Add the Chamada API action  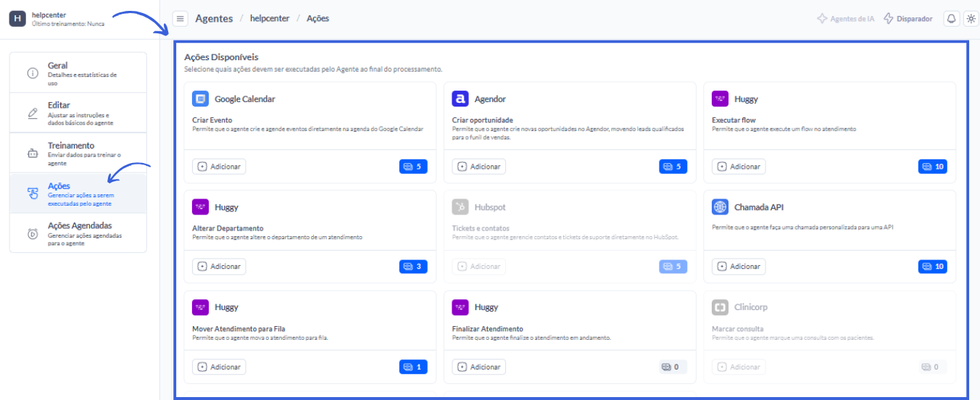point(739,267)
